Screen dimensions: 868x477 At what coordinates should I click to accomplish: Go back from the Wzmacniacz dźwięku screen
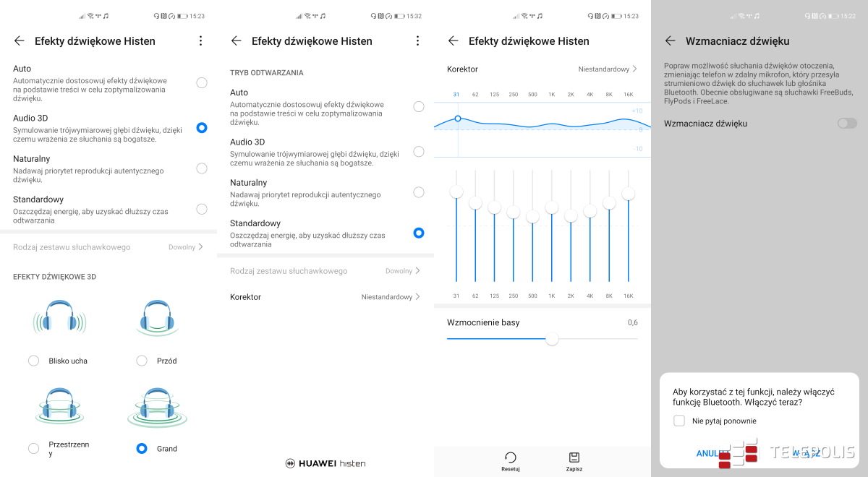click(x=670, y=41)
